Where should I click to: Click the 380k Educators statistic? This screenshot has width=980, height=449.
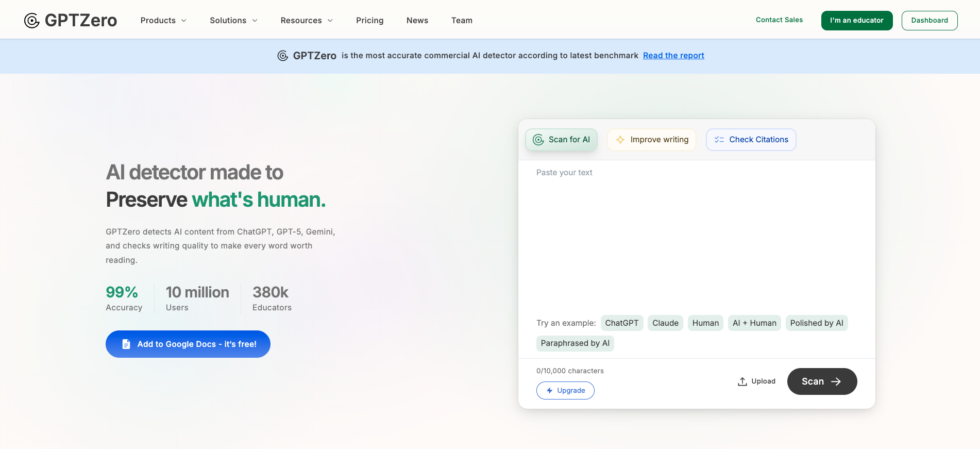pos(272,298)
